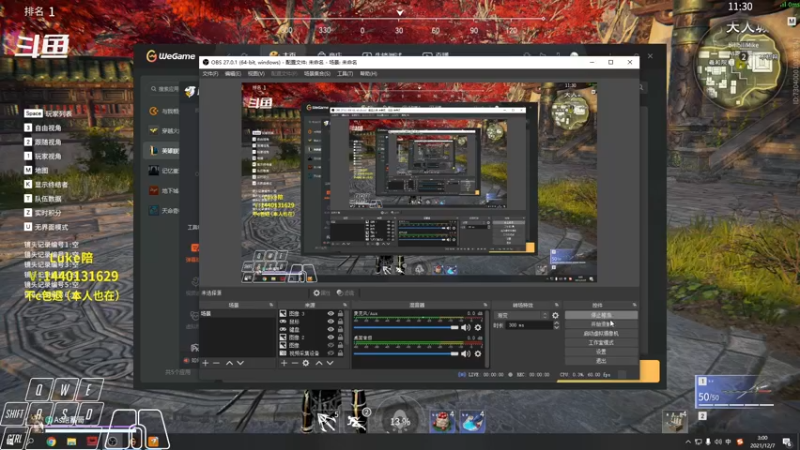Open File Explorer from the taskbar
This screenshot has height=450, width=800.
click(71, 442)
